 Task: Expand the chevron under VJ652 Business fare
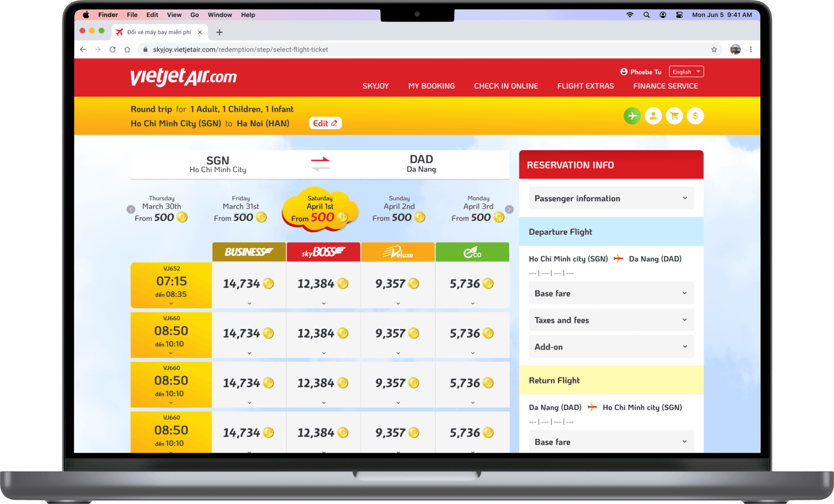click(x=249, y=303)
